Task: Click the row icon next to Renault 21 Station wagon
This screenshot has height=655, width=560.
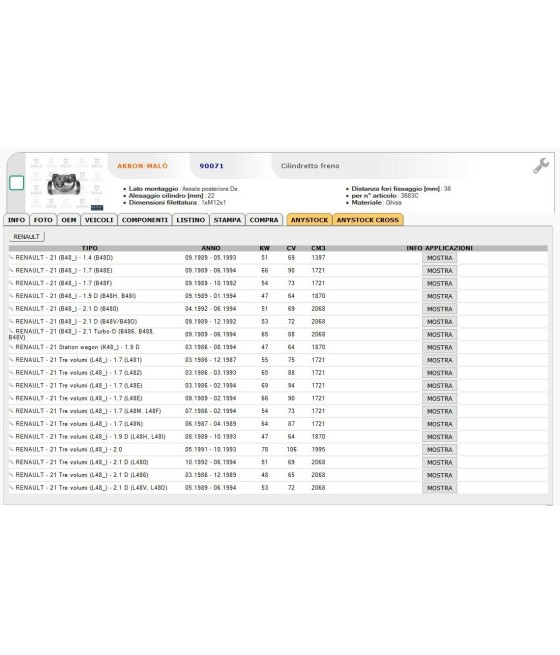Action: [x=11, y=347]
